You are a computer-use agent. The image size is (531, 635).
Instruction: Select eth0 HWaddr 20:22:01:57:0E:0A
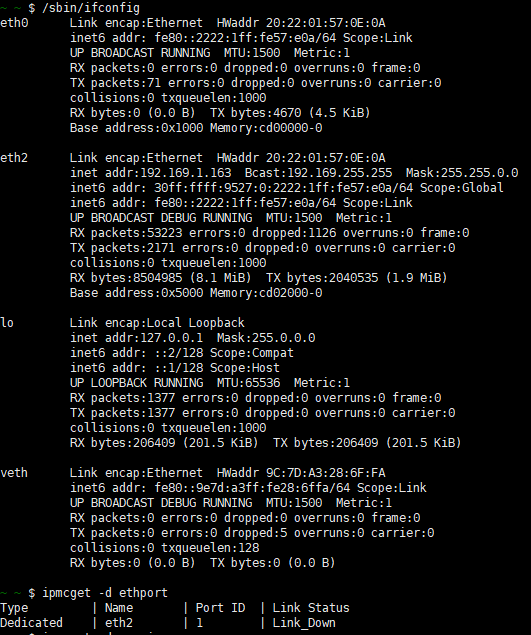[301, 23]
